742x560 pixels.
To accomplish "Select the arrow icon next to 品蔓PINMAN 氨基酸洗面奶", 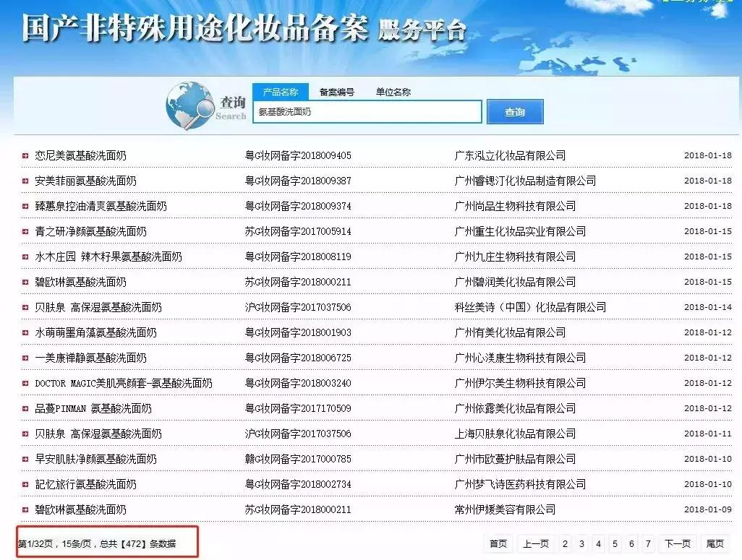I will point(24,408).
